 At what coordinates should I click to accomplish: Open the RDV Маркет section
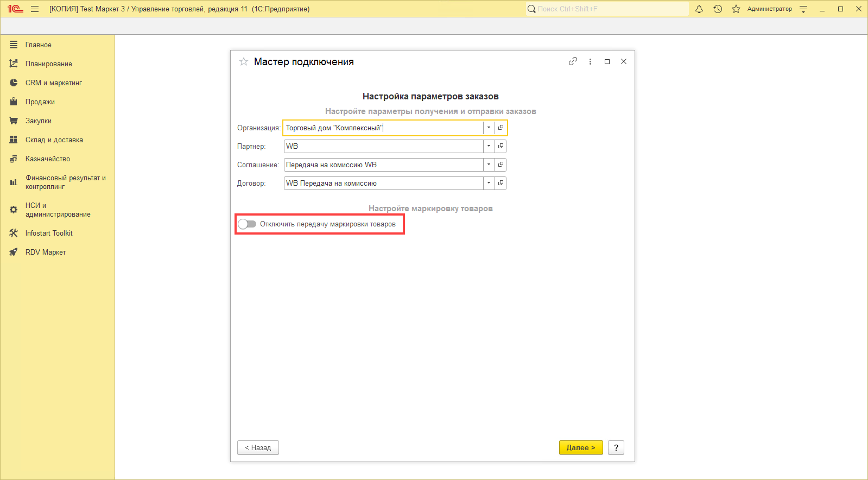coord(58,252)
